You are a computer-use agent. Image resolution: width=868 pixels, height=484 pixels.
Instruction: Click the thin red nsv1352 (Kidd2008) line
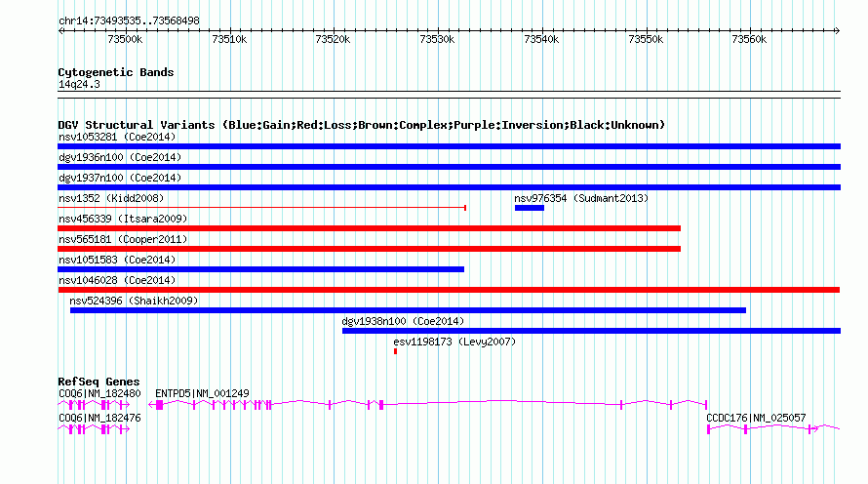[x=261, y=208]
